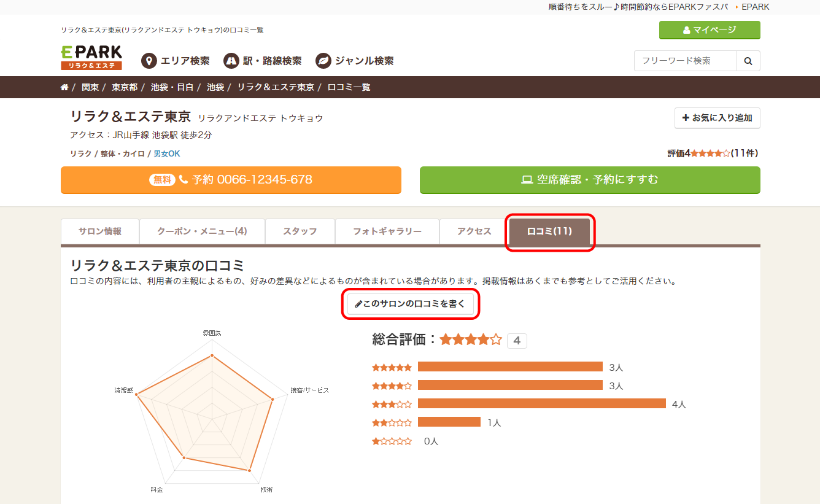
Task: Click the 5-star rating bar showing 3人
Action: point(510,367)
